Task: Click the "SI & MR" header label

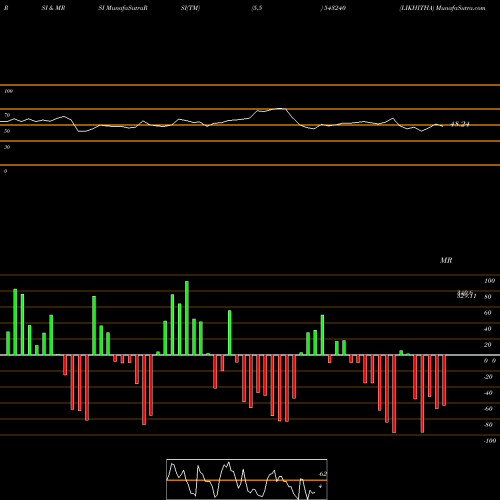Action: (53, 8)
